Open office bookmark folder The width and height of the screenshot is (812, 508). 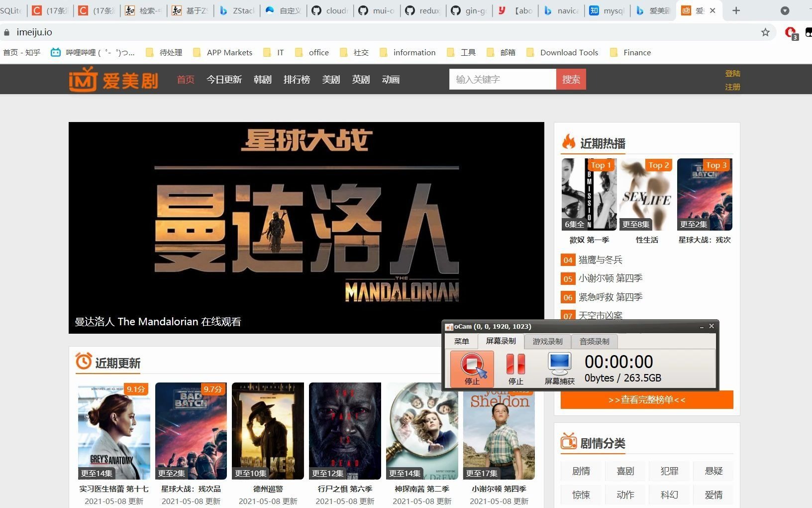pyautogui.click(x=312, y=52)
